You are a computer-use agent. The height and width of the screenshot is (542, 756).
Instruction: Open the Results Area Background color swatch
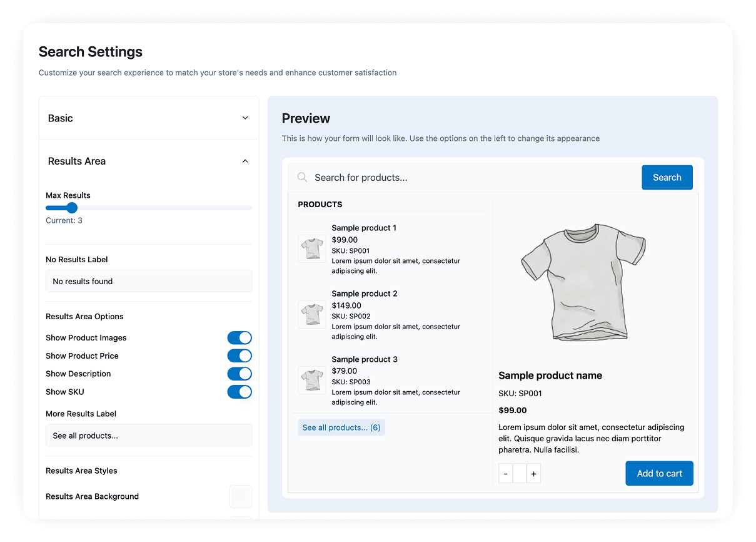pyautogui.click(x=241, y=496)
